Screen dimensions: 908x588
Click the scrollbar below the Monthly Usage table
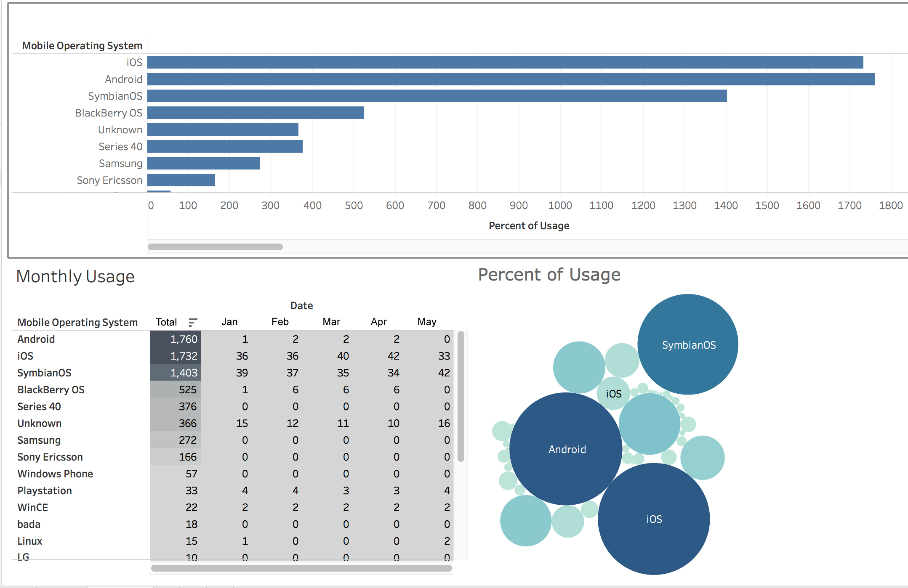[x=301, y=568]
